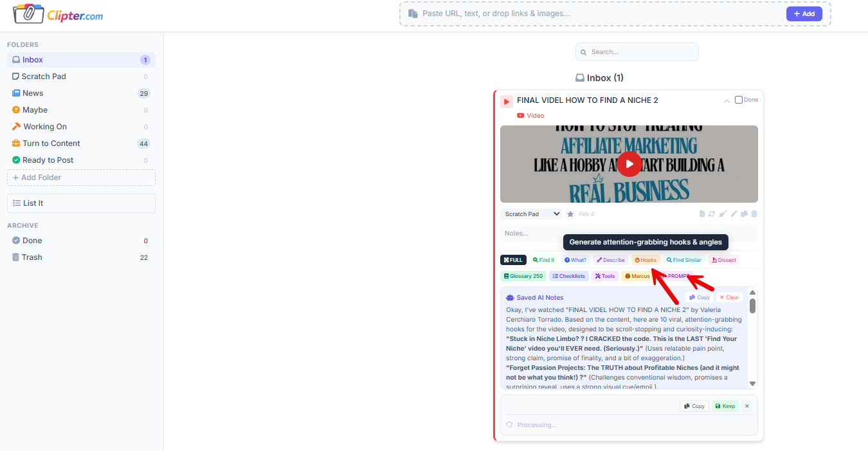Click the document icon on the card toolbar
Image resolution: width=868 pixels, height=451 pixels.
(702, 214)
